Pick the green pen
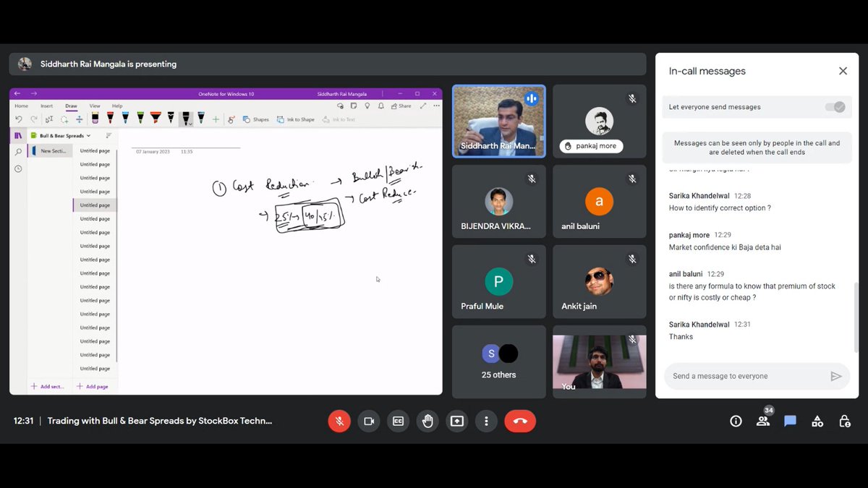The height and width of the screenshot is (488, 868). pyautogui.click(x=140, y=118)
